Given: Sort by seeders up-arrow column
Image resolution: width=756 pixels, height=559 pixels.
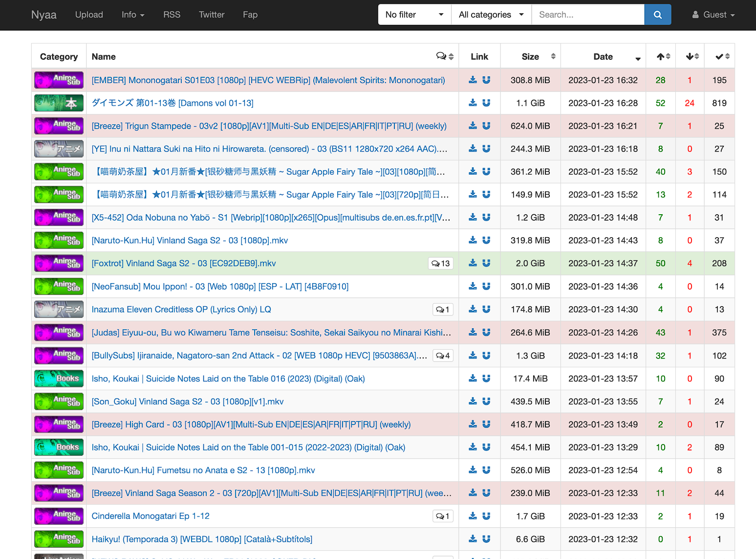Looking at the screenshot, I should tap(661, 56).
